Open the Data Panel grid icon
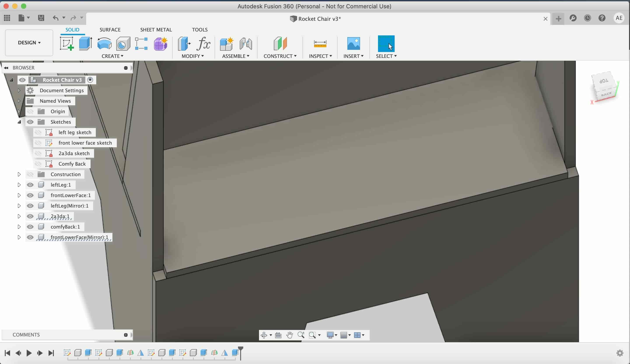The height and width of the screenshot is (364, 630). [7, 18]
